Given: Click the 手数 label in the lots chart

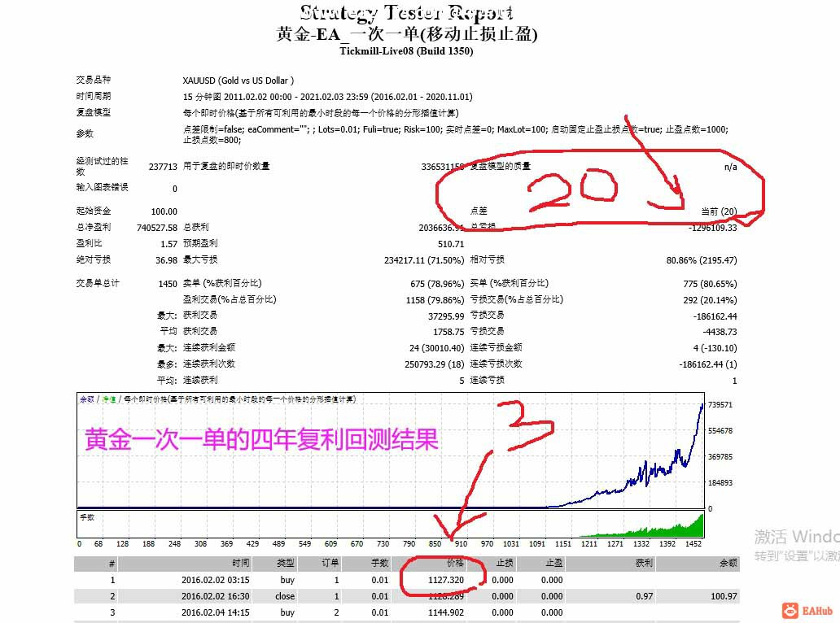Looking at the screenshot, I should (87, 517).
